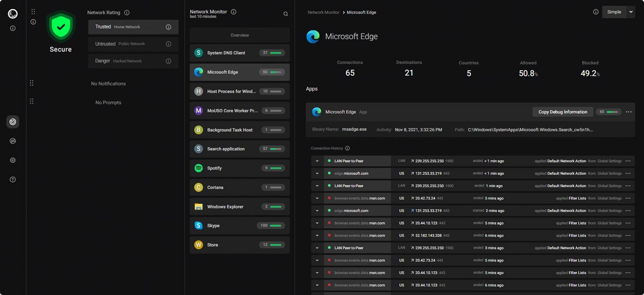Image resolution: width=644 pixels, height=295 pixels.
Task: Select Spotify in the app list
Action: point(239,168)
